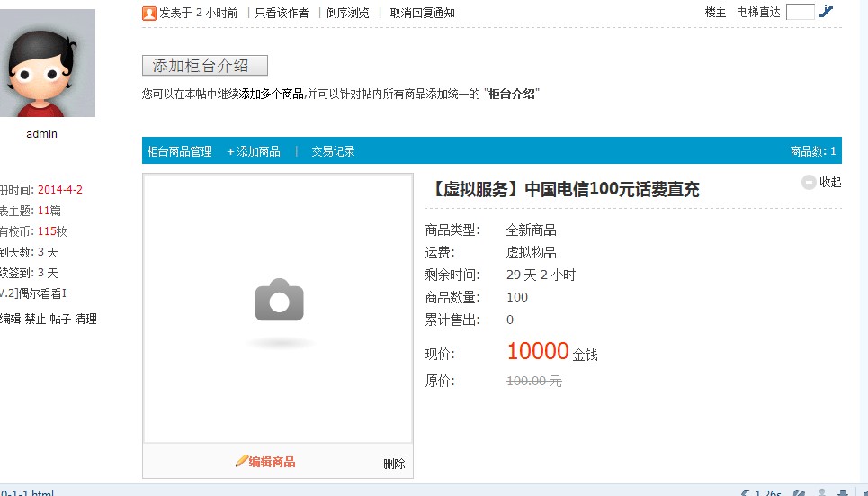
Task: Click 禁止 in user admin actions
Action: click(x=35, y=319)
